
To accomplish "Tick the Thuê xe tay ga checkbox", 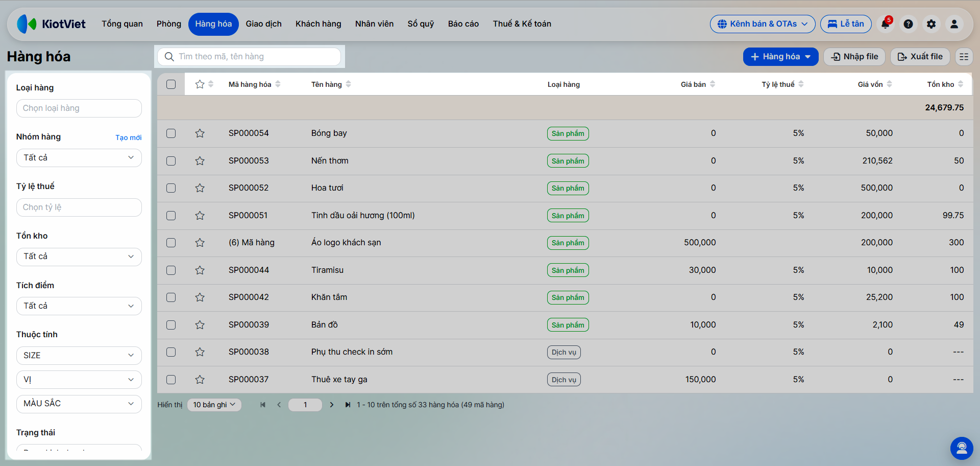I will [171, 380].
